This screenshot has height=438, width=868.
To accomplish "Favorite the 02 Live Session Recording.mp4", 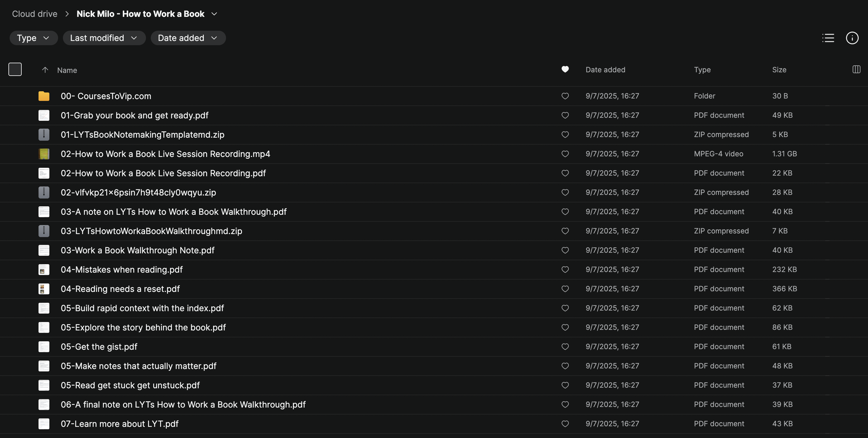I will (565, 154).
